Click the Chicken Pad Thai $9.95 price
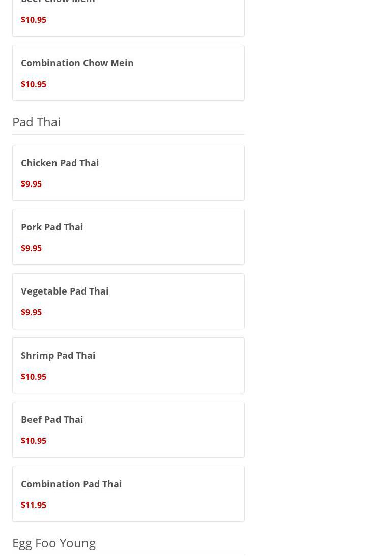The image size is (392, 557). tap(31, 184)
